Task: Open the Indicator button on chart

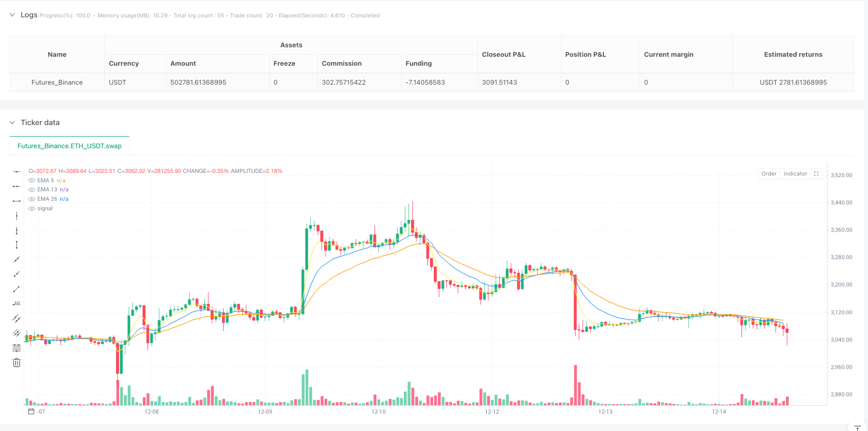Action: 795,174
